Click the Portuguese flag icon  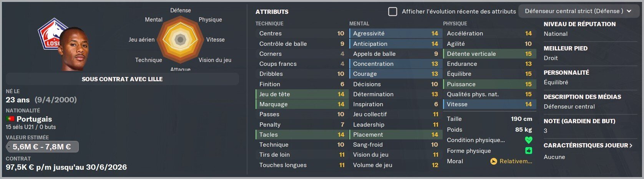pyautogui.click(x=10, y=119)
